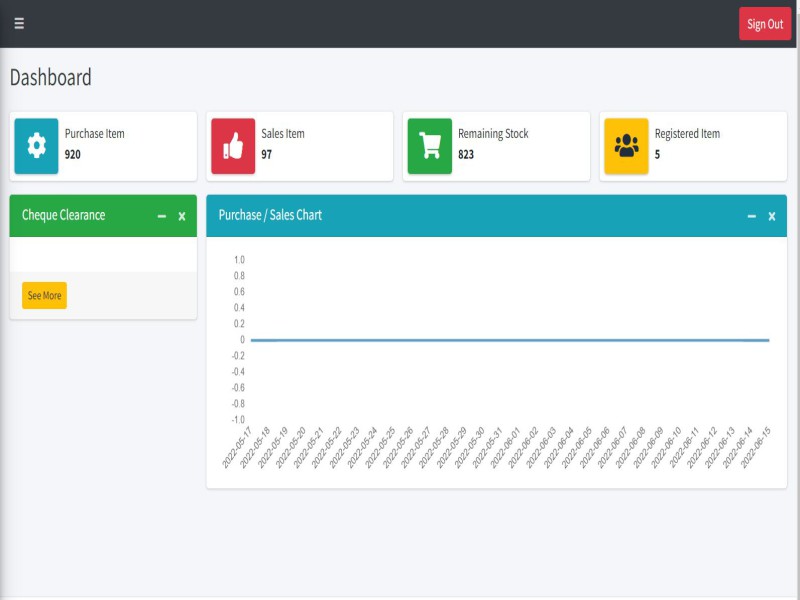Click the Dashboard page heading

pyautogui.click(x=51, y=78)
